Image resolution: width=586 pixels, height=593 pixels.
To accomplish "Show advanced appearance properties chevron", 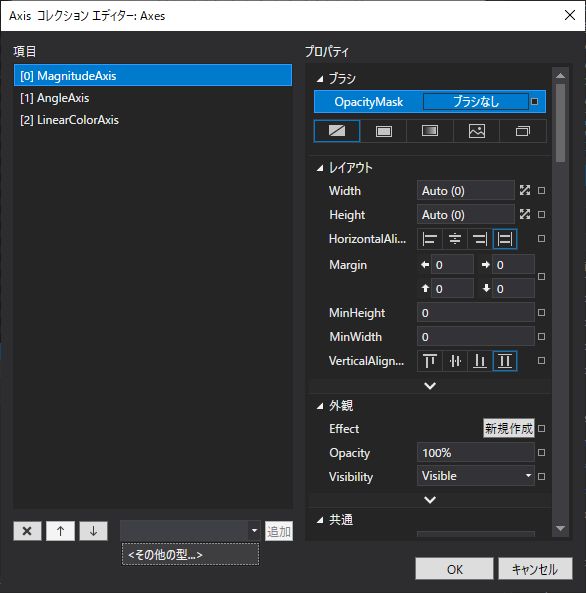I will click(x=430, y=500).
